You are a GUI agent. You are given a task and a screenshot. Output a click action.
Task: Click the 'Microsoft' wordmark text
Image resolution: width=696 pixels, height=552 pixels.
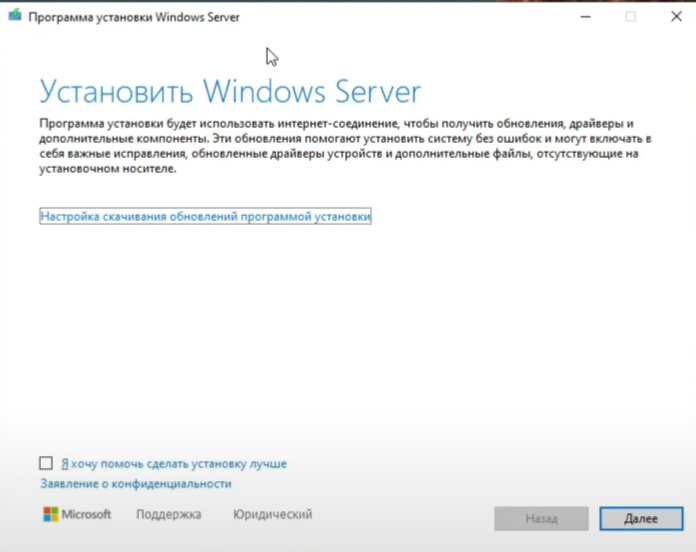(x=86, y=515)
